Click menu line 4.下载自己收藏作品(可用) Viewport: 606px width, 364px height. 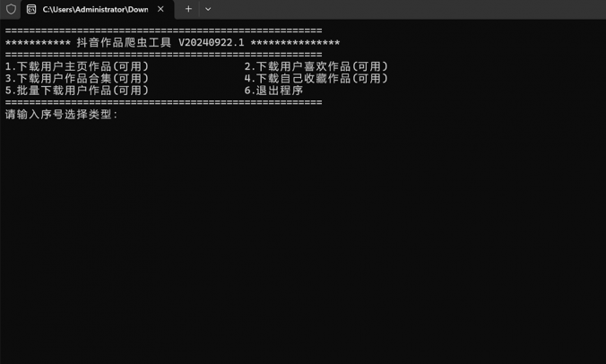(x=316, y=78)
